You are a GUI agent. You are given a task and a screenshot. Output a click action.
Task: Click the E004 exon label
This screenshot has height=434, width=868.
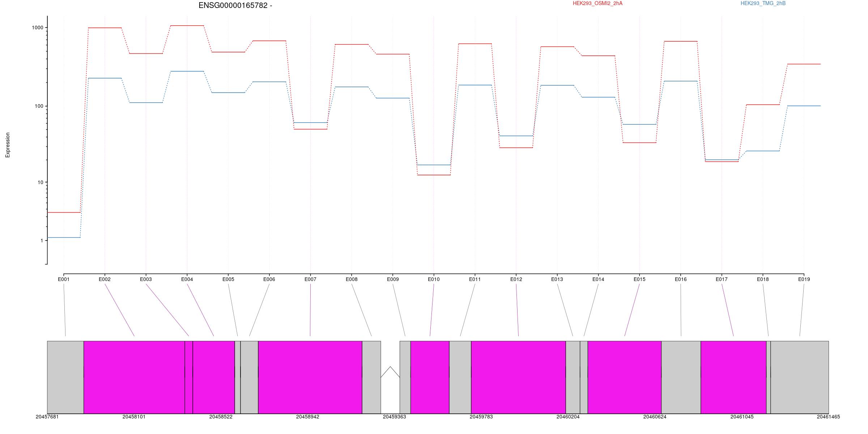pyautogui.click(x=187, y=279)
